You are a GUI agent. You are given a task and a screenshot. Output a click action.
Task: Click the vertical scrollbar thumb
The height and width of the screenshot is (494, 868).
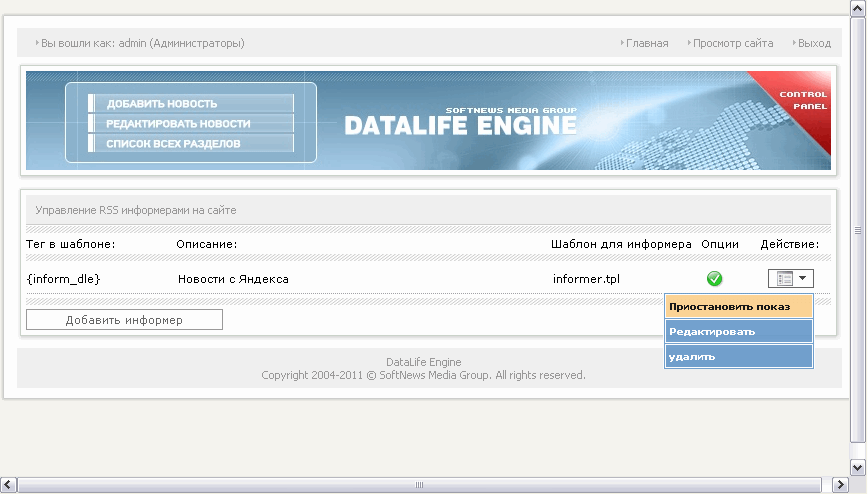858,230
